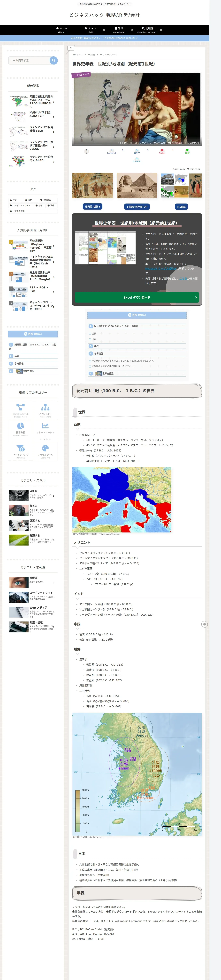Screen dimensions: 221x980
Task: Open the 情報源 menu
Action: point(148,30)
